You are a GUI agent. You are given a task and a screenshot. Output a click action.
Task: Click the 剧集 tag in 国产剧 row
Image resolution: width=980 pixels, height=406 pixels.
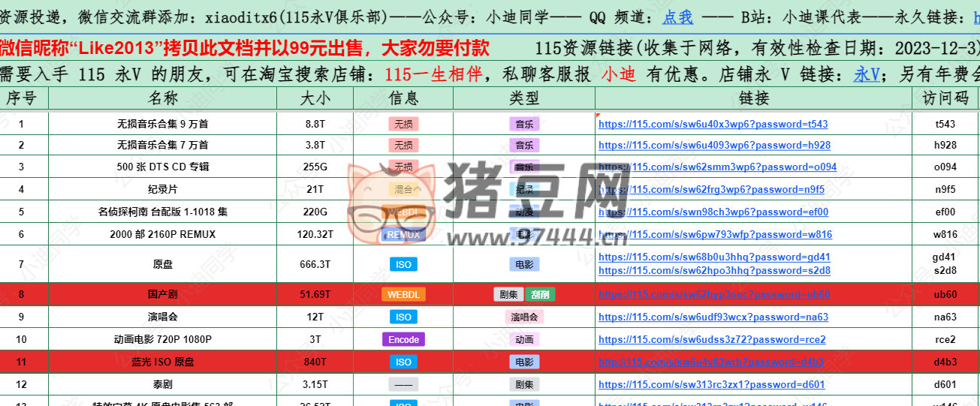point(508,295)
